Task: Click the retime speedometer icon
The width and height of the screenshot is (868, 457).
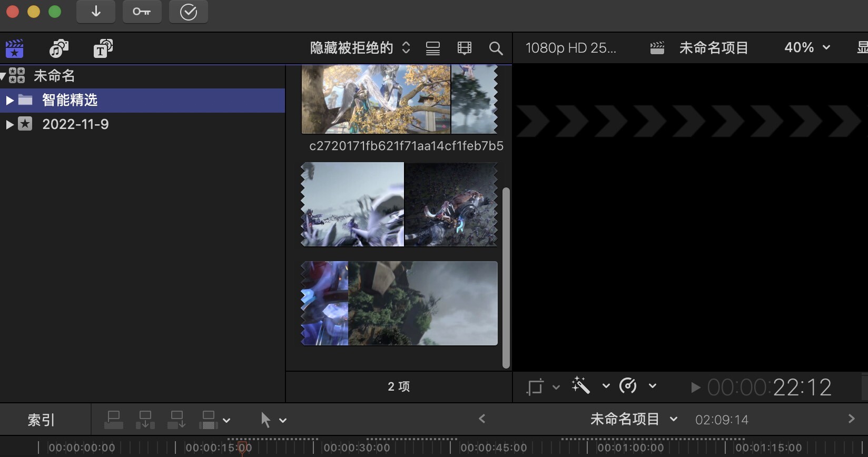Action: tap(628, 385)
